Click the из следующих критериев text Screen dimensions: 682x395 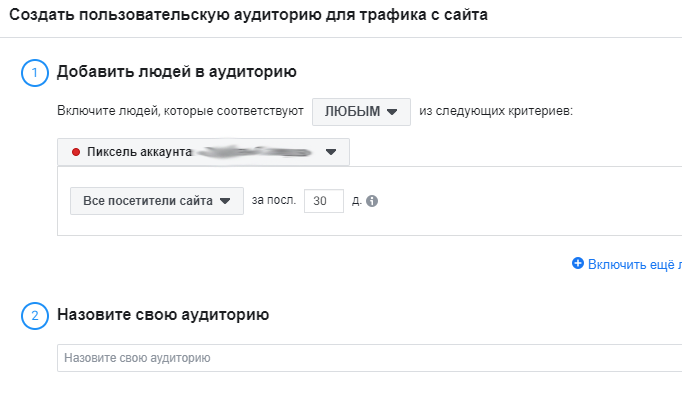[496, 111]
